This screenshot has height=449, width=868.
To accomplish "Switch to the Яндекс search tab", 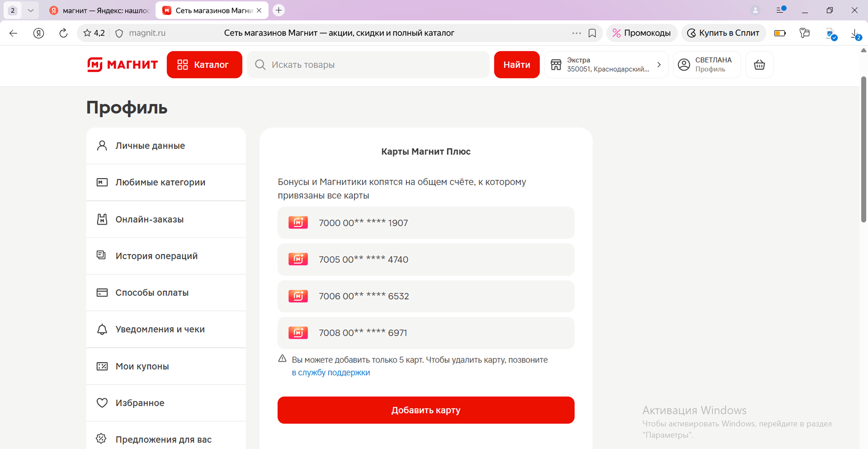I will tap(100, 10).
